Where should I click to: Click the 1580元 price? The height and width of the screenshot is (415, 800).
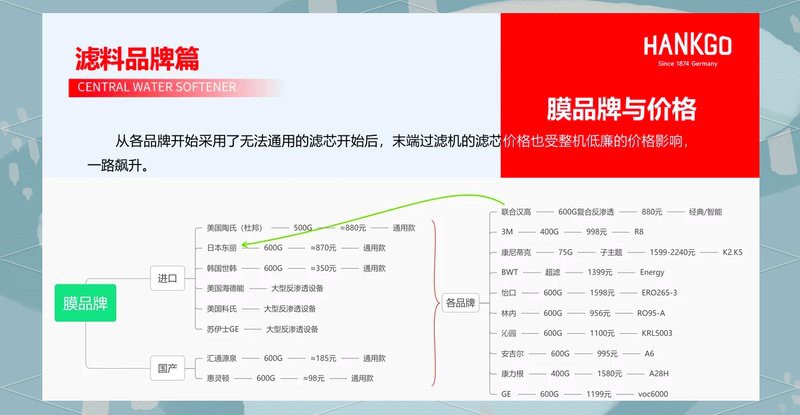click(610, 373)
